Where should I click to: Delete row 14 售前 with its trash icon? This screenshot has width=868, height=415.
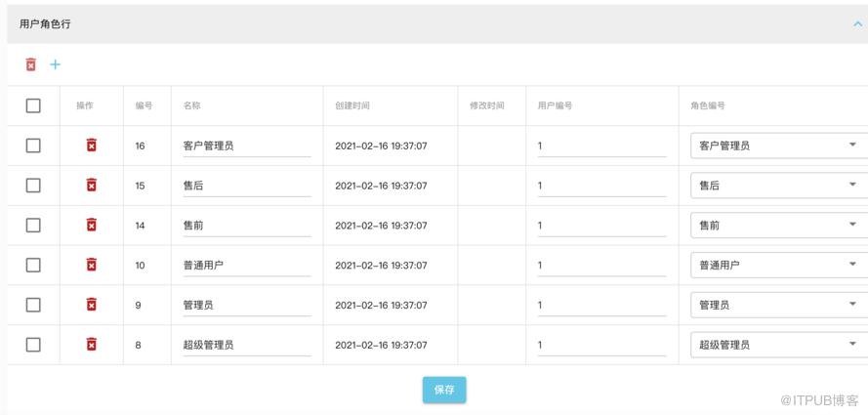coord(92,225)
